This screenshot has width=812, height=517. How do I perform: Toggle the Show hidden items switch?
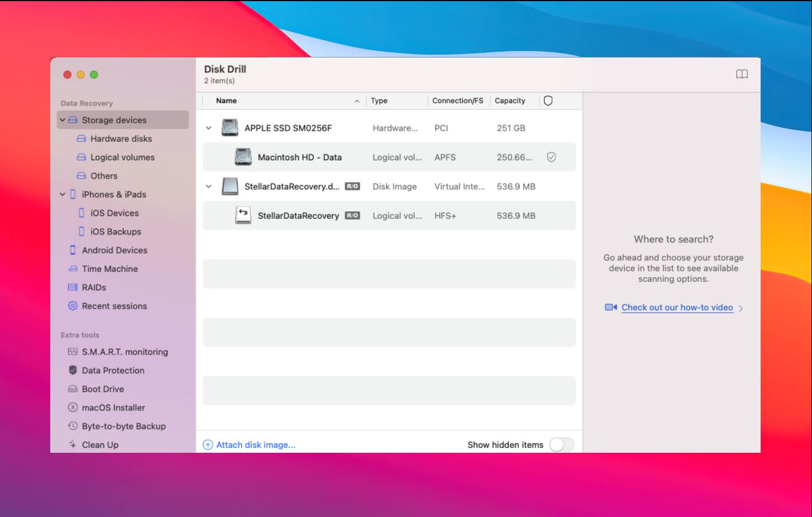coord(561,445)
